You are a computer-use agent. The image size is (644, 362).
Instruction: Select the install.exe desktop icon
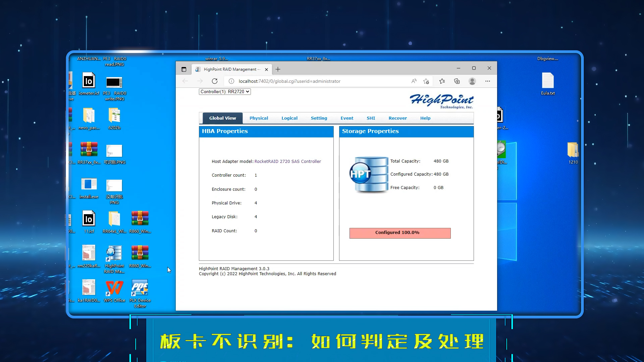(x=89, y=188)
